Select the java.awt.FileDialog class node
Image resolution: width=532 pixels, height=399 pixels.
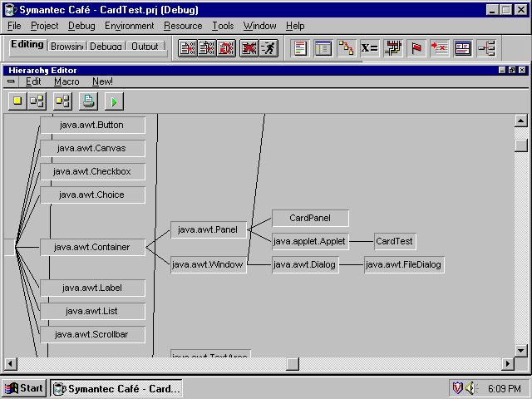[x=404, y=264]
